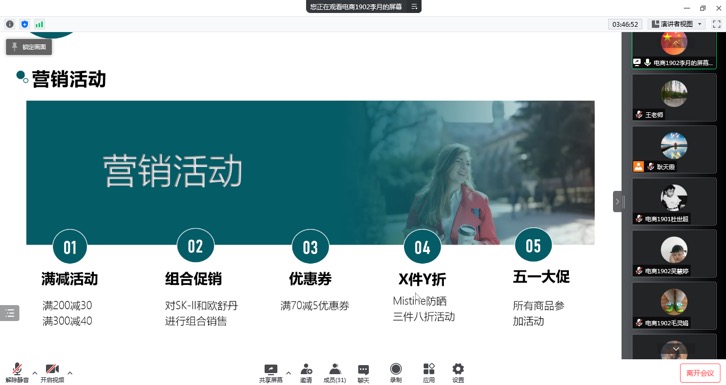Collapse participant panel with side arrow

tap(618, 201)
